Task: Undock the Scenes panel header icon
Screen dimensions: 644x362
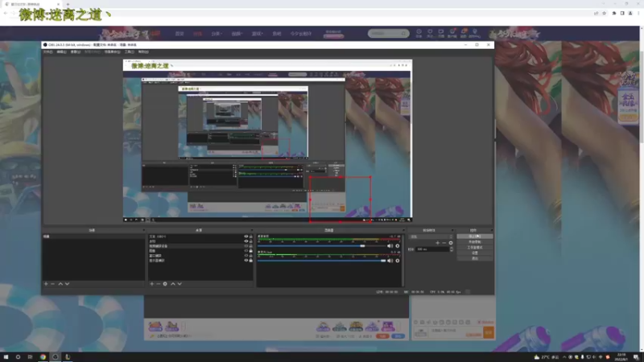Action: coord(143,230)
